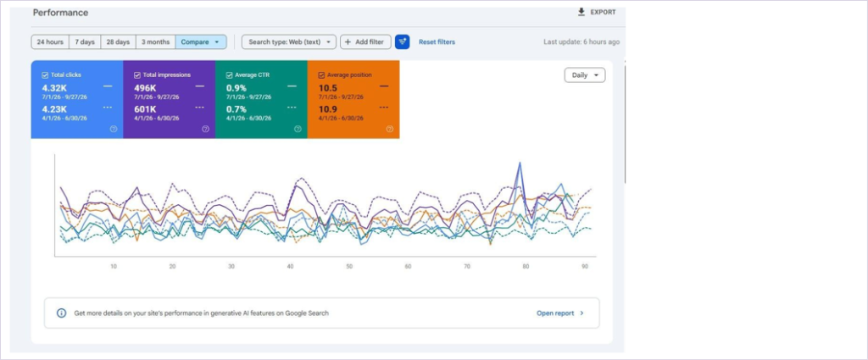Click the 601K previous-period impressions value
This screenshot has width=868, height=360.
coord(146,109)
